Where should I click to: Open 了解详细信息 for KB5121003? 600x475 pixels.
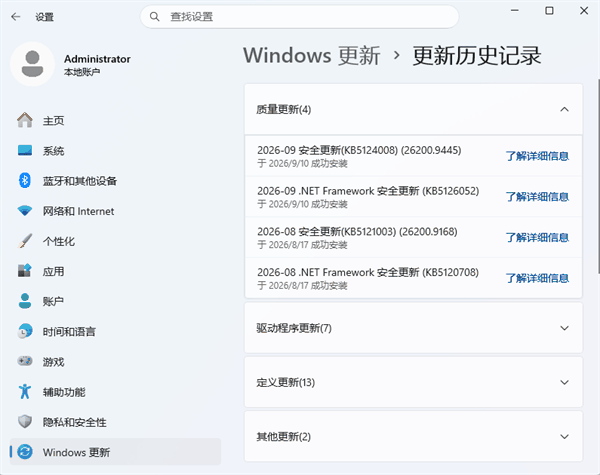point(537,237)
